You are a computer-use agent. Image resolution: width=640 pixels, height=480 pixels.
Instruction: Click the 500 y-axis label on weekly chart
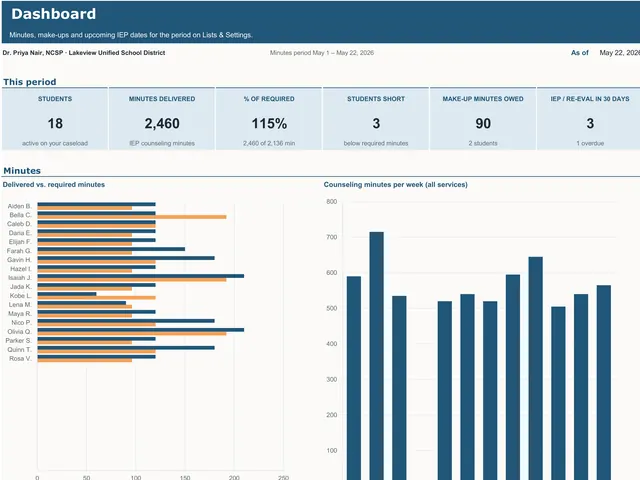[331, 308]
